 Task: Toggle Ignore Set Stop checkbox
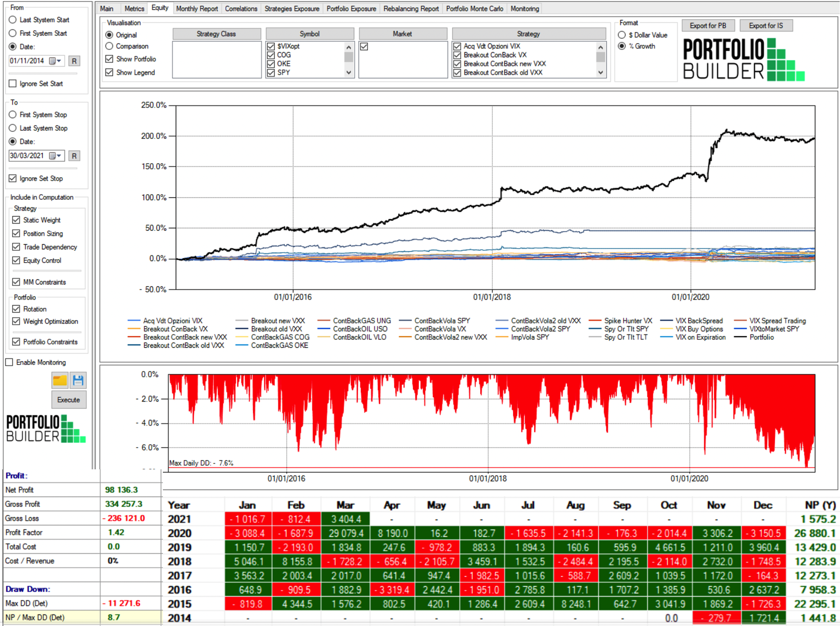coord(13,178)
